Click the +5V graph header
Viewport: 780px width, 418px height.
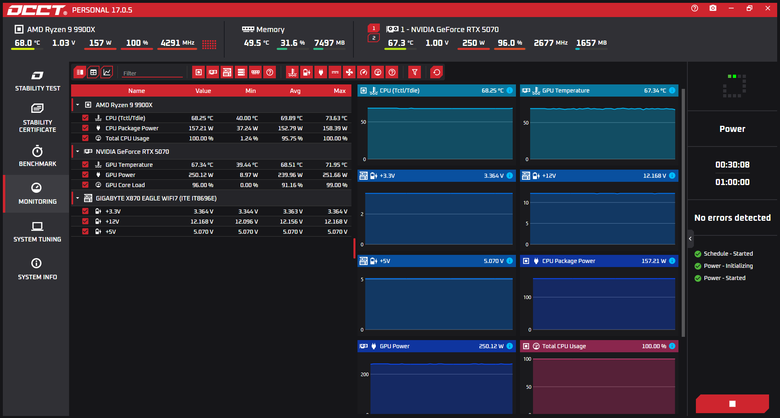click(x=437, y=261)
